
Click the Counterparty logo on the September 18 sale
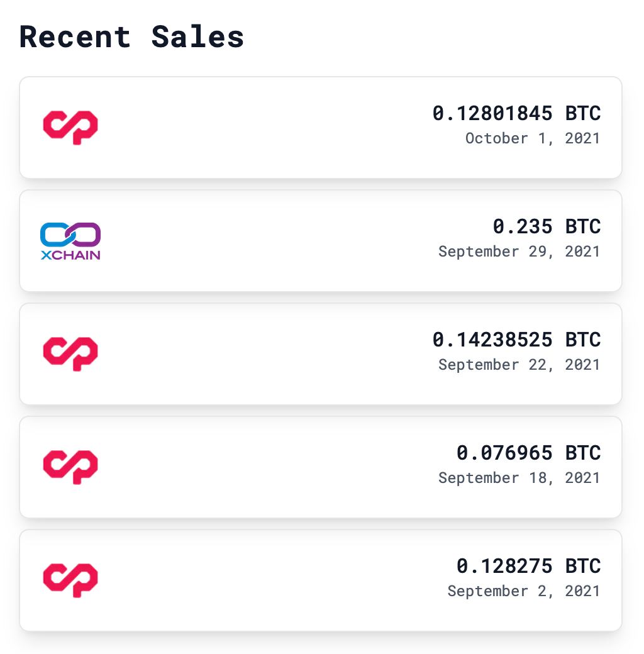[x=70, y=467]
